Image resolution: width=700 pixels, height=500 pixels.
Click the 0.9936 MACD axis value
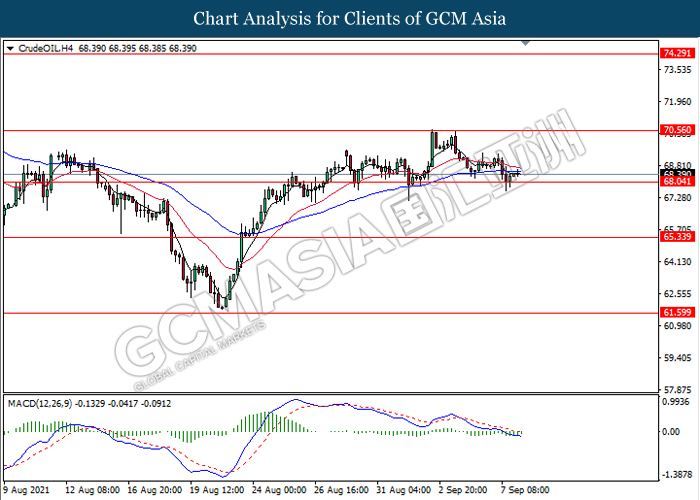[677, 402]
